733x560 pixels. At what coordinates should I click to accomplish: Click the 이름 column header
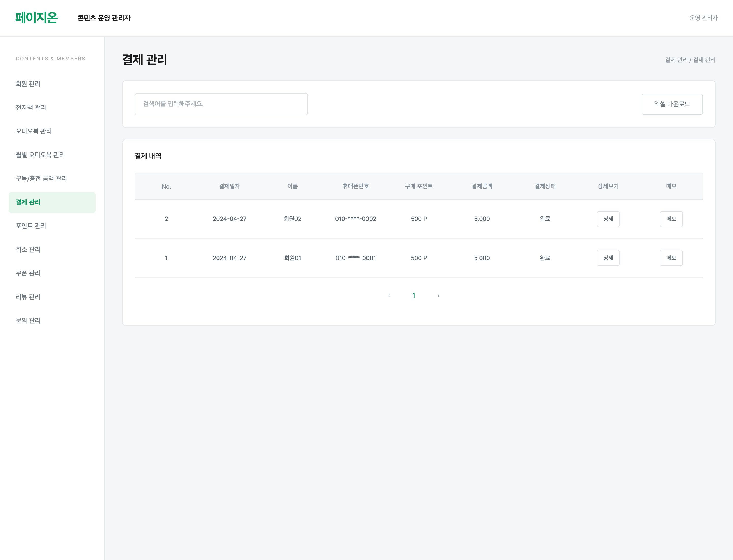[293, 186]
